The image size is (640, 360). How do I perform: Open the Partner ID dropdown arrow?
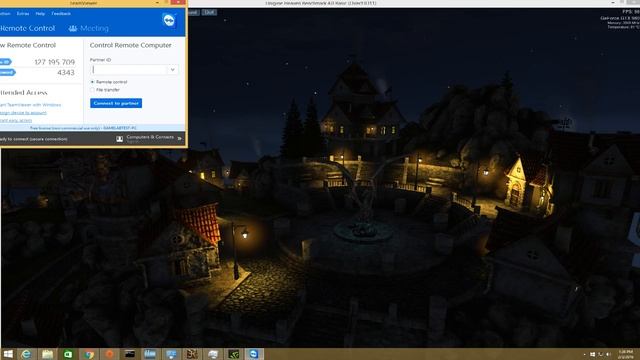pyautogui.click(x=173, y=70)
